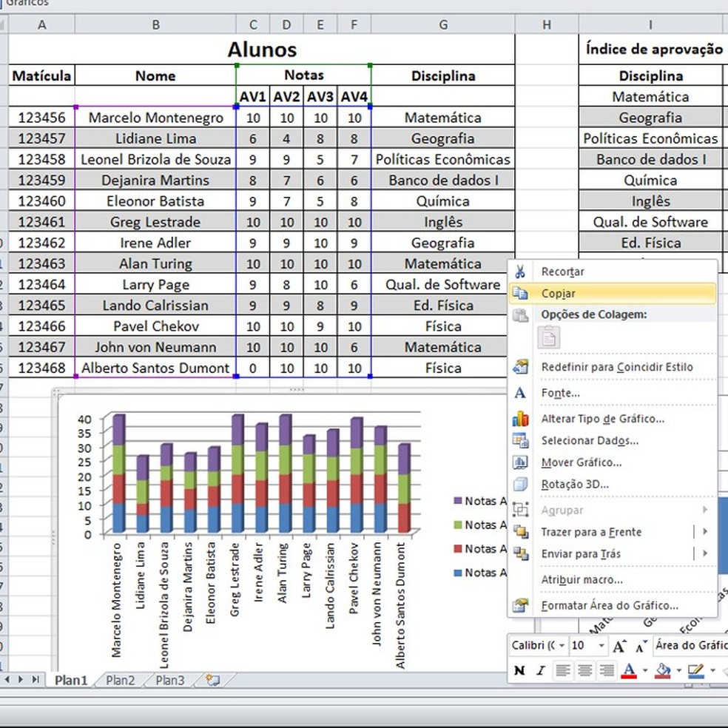The width and height of the screenshot is (728, 728).
Task: Select Selecionar Dados... in context menu
Action: [x=590, y=441]
